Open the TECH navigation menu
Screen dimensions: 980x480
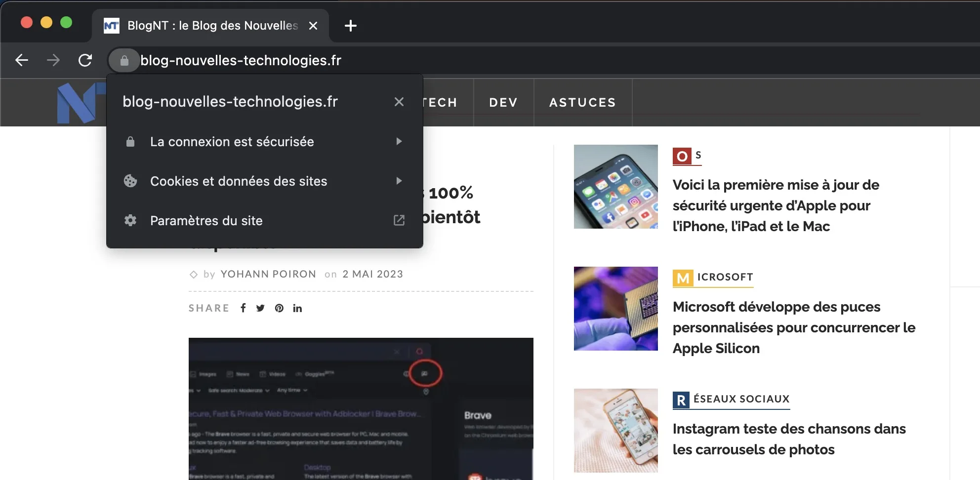coord(440,102)
